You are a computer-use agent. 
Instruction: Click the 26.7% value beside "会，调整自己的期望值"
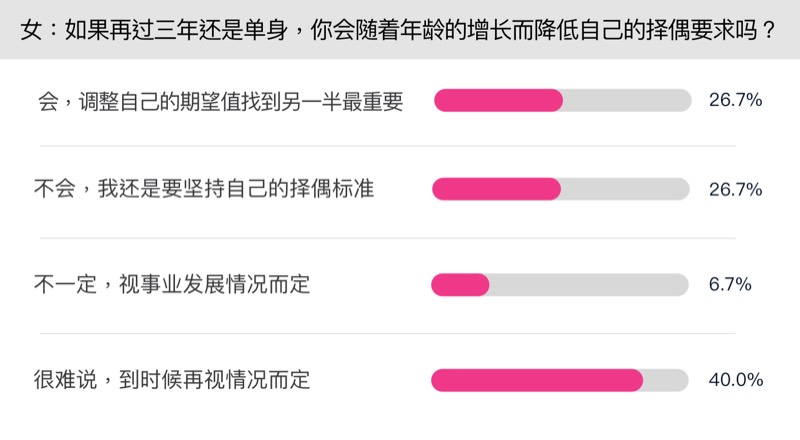[735, 101]
